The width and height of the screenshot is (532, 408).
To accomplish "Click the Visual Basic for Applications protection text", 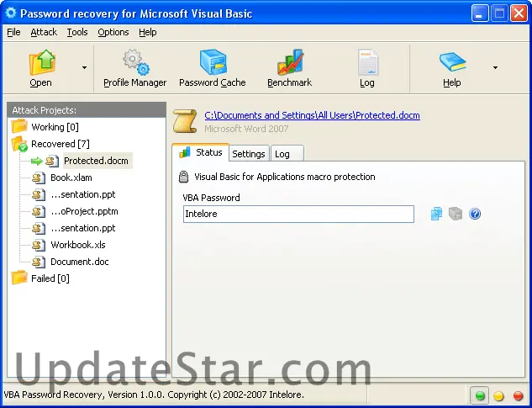I will tap(285, 177).
